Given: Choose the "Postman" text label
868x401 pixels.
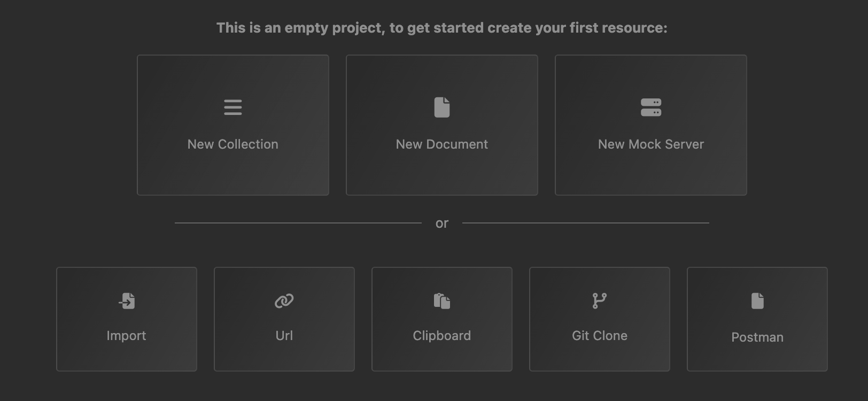Looking at the screenshot, I should pyautogui.click(x=757, y=337).
